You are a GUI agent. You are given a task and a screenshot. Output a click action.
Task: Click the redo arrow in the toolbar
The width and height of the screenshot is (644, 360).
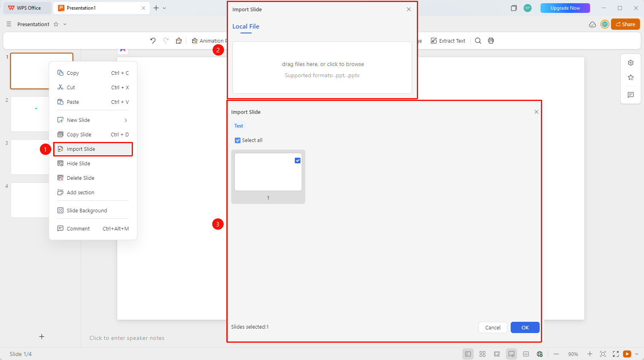[x=166, y=41]
